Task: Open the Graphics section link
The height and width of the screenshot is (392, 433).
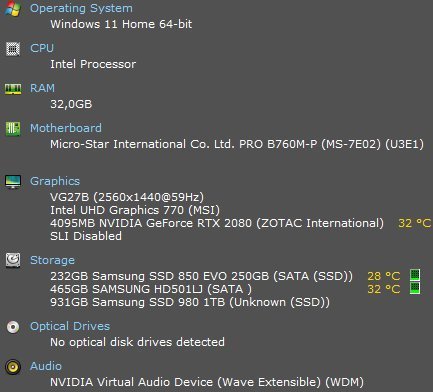Action: click(55, 181)
